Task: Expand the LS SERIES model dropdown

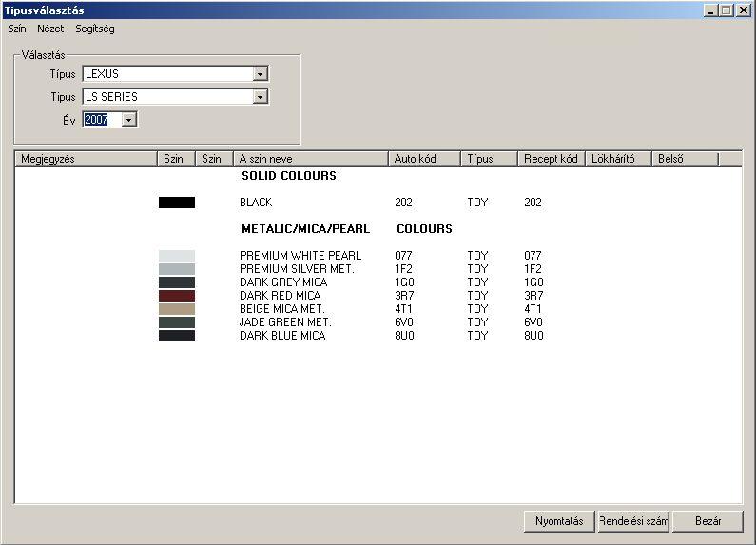Action: coord(261,97)
